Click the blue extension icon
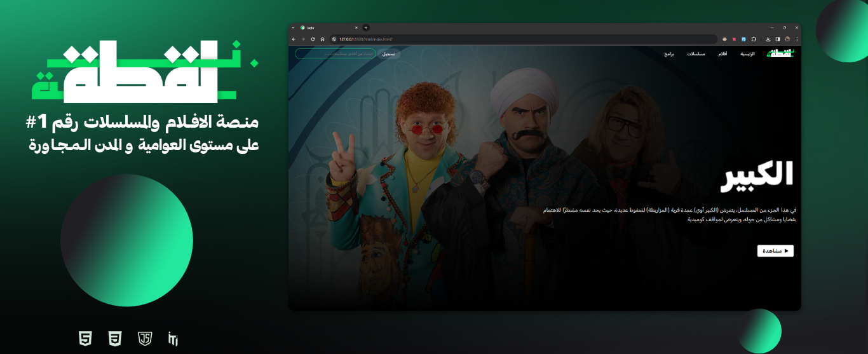 [x=743, y=39]
